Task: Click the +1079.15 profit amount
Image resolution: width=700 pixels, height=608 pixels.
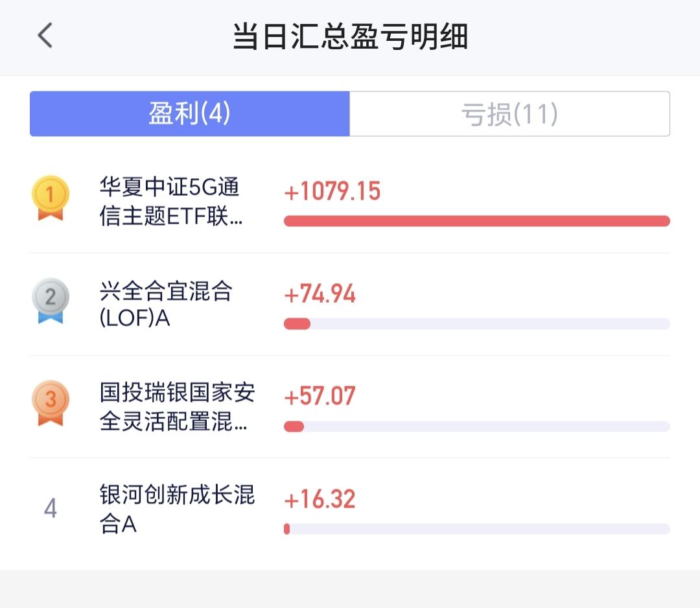Action: (x=332, y=192)
